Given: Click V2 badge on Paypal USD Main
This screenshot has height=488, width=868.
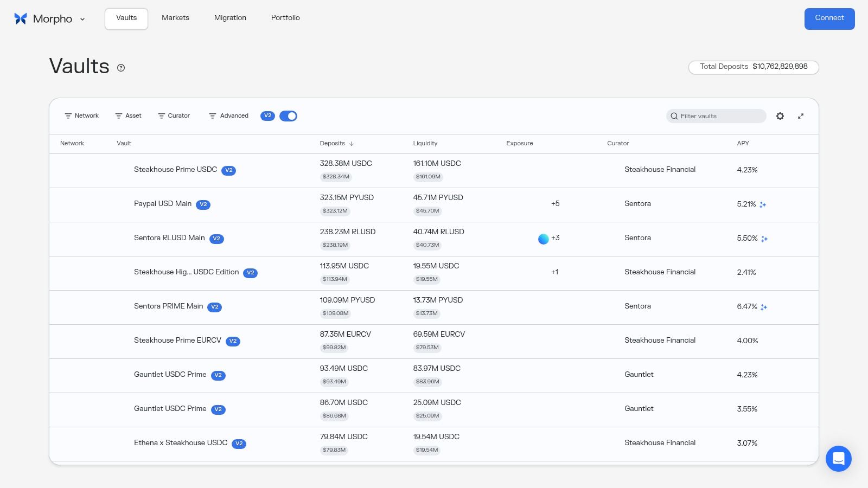Looking at the screenshot, I should [x=203, y=204].
